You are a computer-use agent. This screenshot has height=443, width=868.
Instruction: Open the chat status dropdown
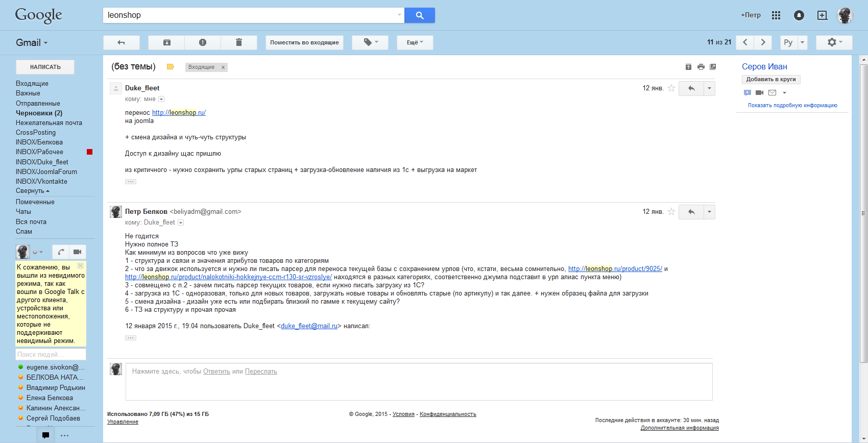click(38, 252)
